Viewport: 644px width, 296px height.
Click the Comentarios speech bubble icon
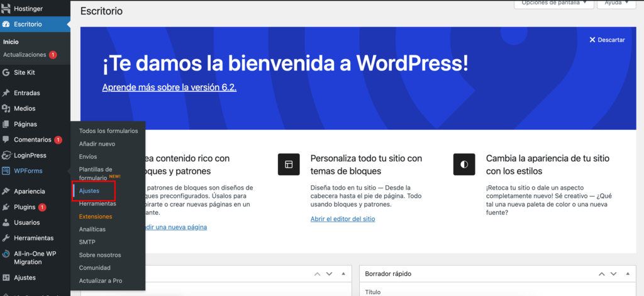pyautogui.click(x=6, y=140)
